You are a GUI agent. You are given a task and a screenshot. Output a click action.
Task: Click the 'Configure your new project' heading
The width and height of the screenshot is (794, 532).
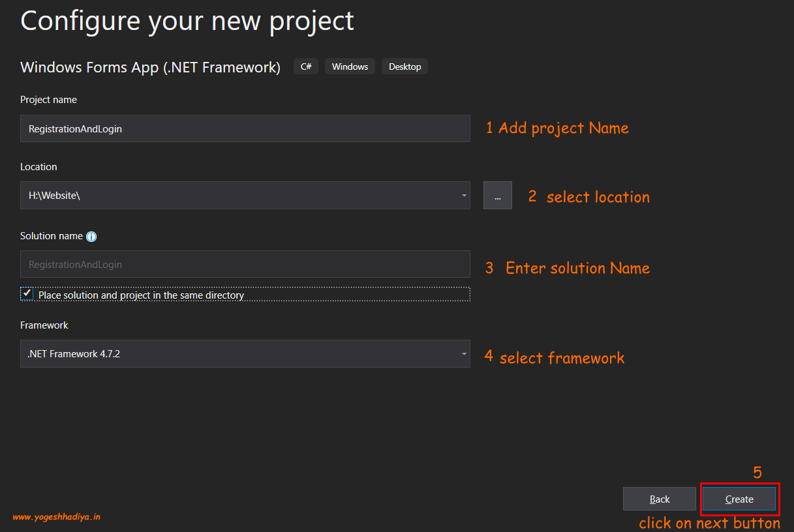coord(187,21)
